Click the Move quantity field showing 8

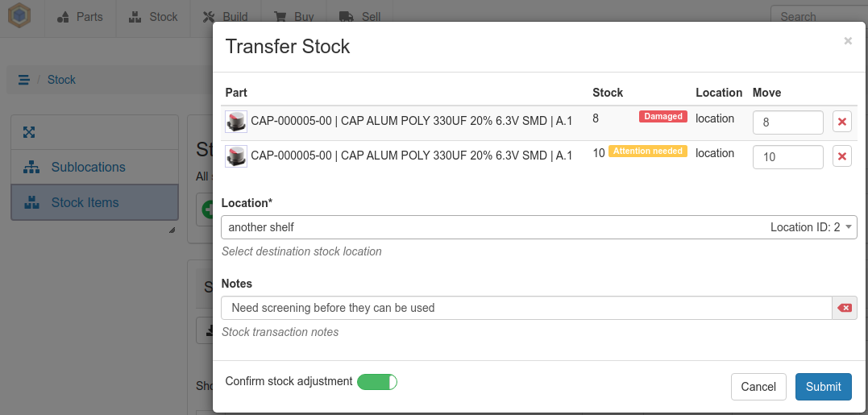click(787, 122)
